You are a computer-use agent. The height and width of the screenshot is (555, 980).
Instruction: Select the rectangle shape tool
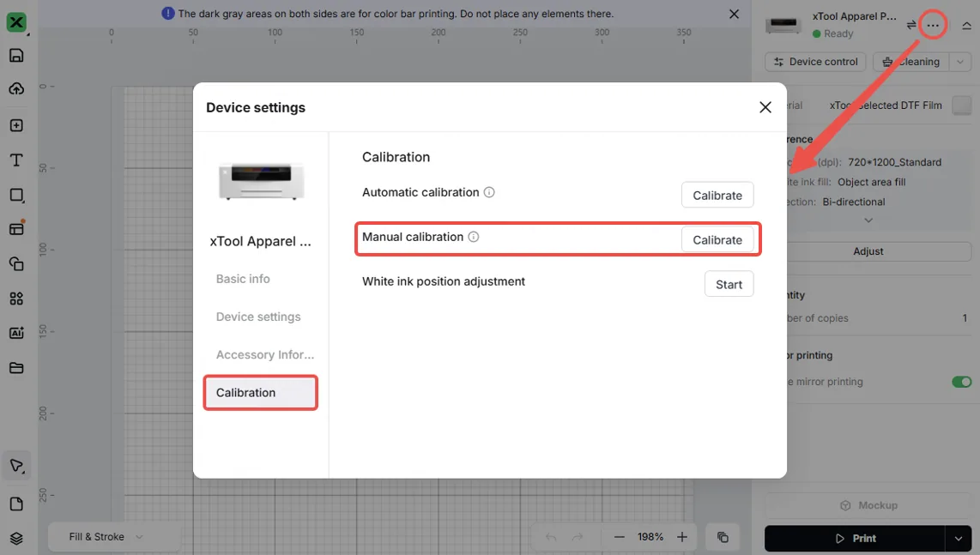point(16,196)
